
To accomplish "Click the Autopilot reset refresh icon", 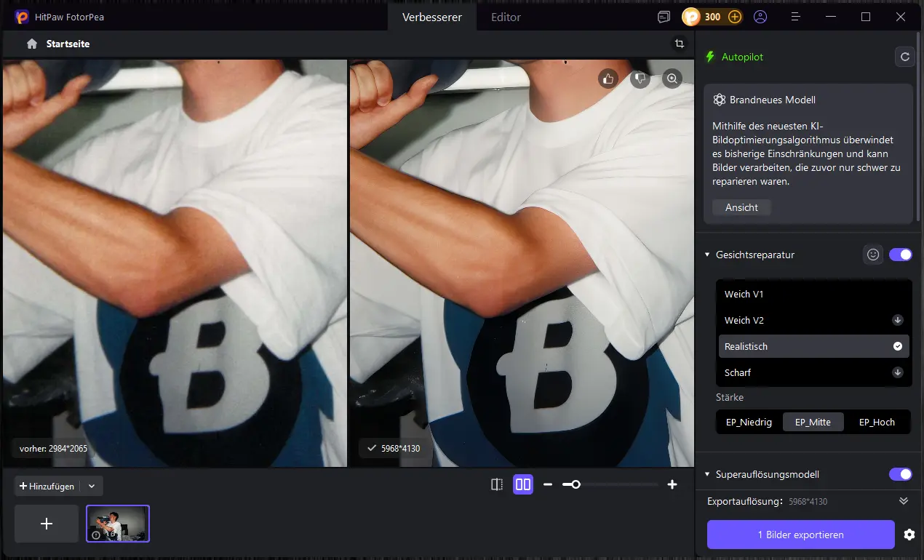I will tap(904, 57).
